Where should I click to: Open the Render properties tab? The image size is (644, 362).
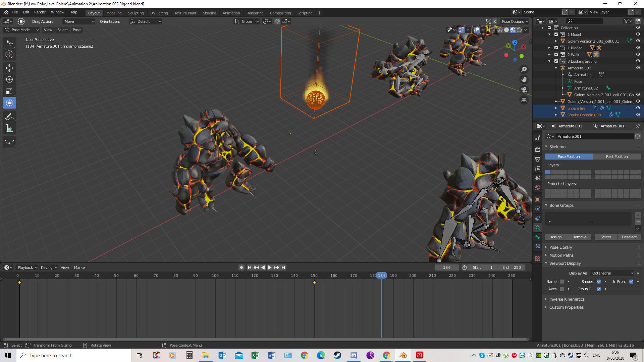(x=538, y=149)
